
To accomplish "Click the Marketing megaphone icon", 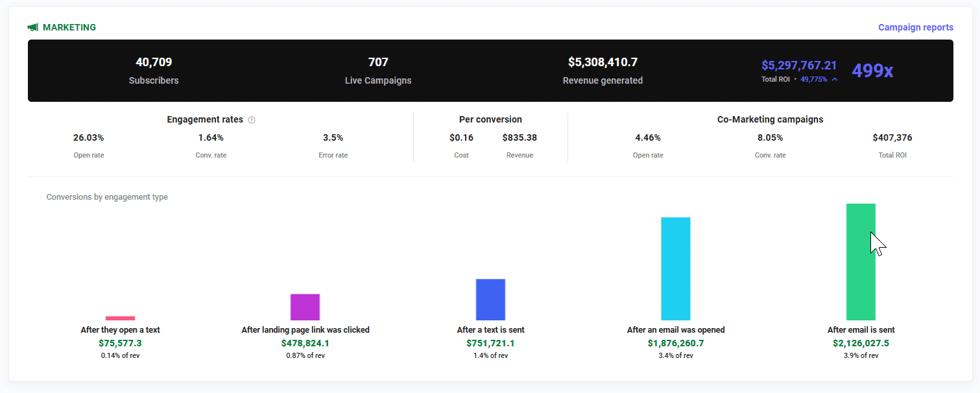I will pos(32,27).
